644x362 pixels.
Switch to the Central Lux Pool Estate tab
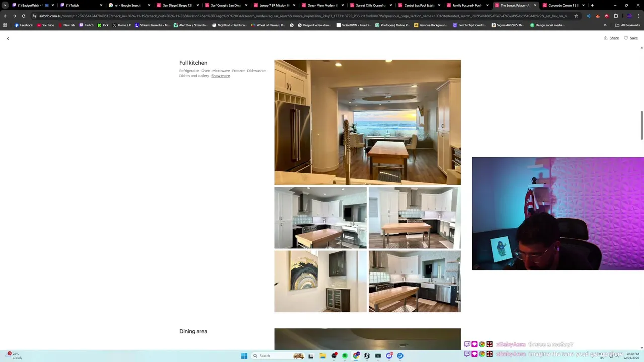tap(419, 5)
